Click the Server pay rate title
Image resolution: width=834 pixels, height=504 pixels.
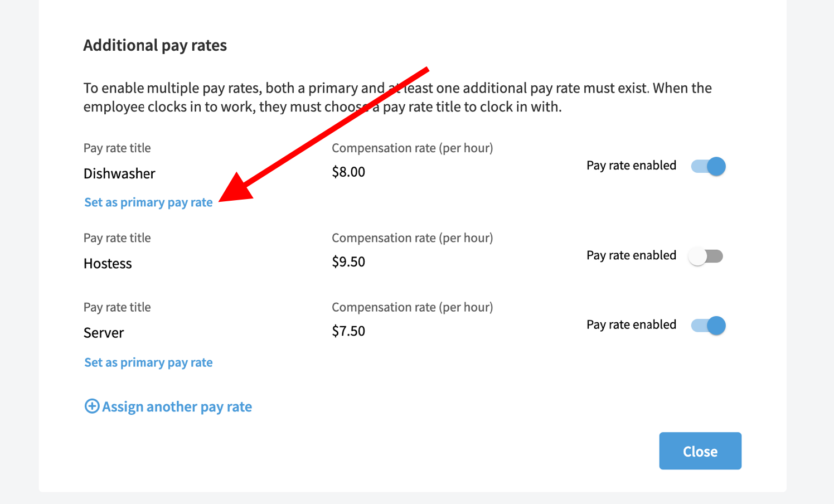(104, 332)
